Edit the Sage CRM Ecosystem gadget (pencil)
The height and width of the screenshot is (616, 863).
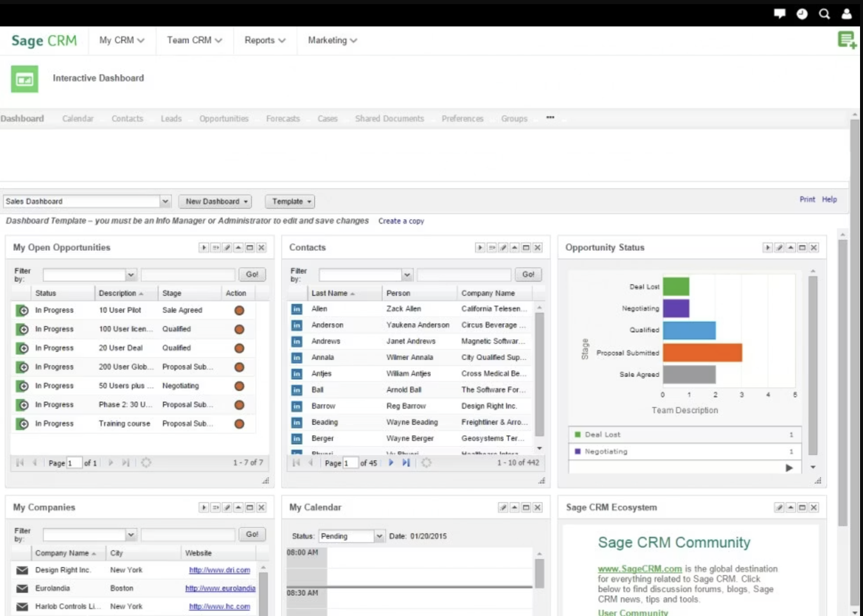(779, 508)
